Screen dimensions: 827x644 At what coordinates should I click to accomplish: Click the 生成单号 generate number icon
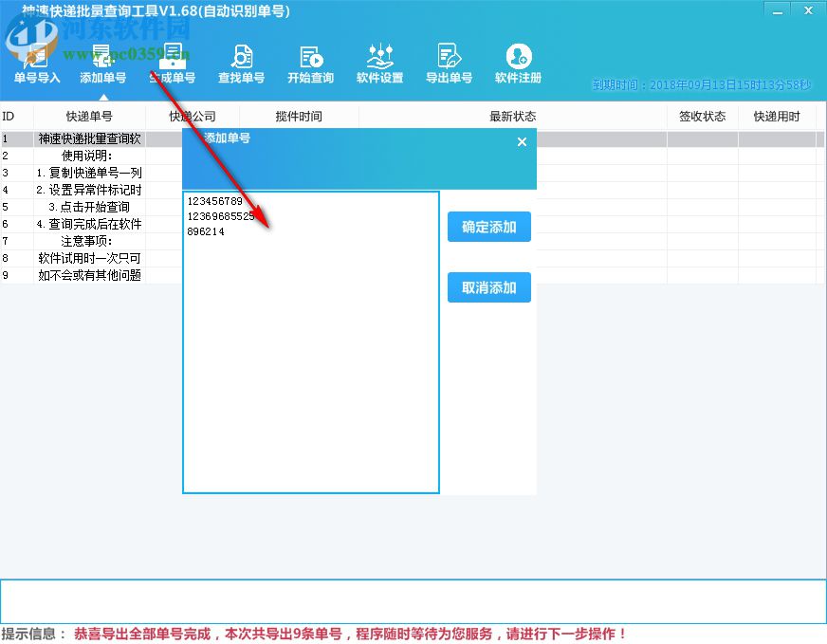click(x=173, y=62)
